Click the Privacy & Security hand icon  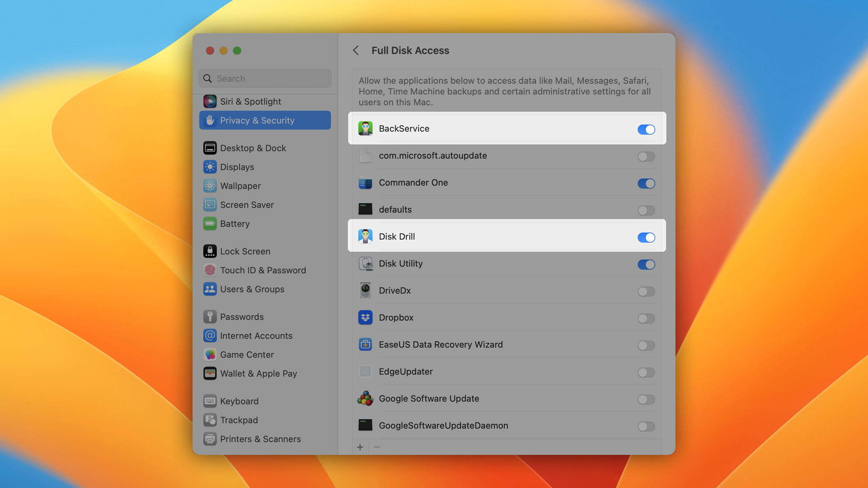tap(210, 120)
